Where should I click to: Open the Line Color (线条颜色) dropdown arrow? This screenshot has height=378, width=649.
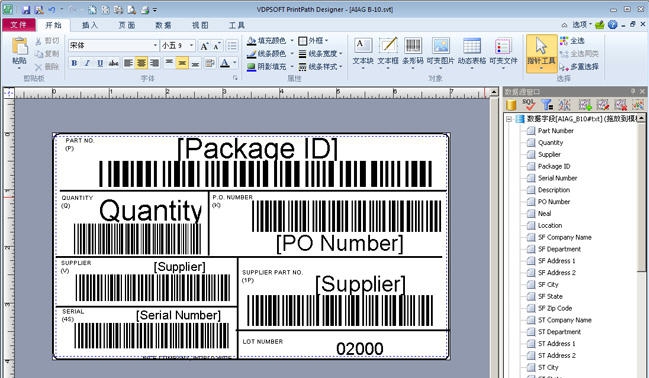click(x=291, y=53)
